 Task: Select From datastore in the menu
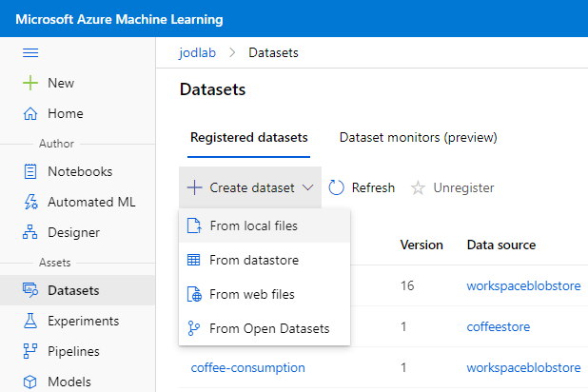pos(253,261)
